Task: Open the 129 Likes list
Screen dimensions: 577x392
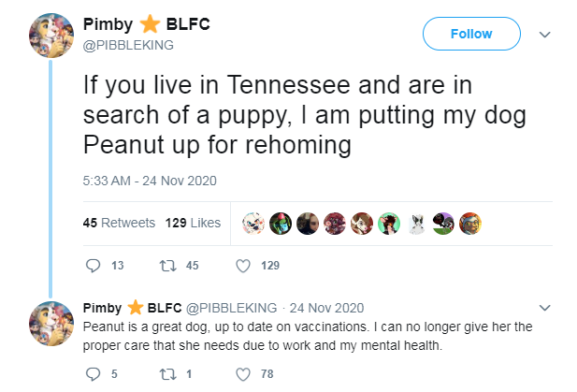Action: click(x=193, y=223)
